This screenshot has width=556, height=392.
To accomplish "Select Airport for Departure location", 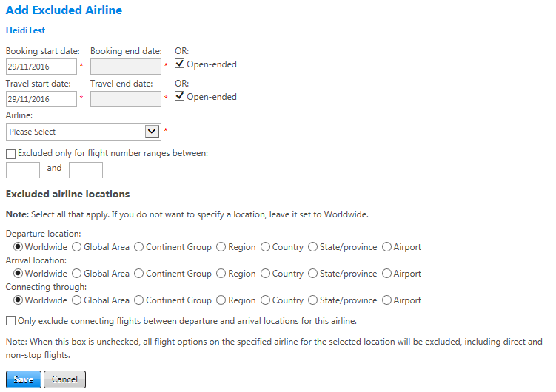I will [386, 247].
